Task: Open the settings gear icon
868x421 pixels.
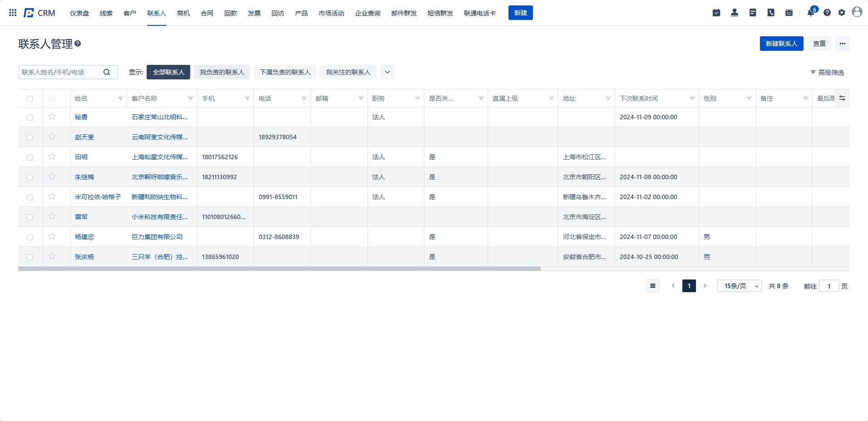Action: (842, 13)
